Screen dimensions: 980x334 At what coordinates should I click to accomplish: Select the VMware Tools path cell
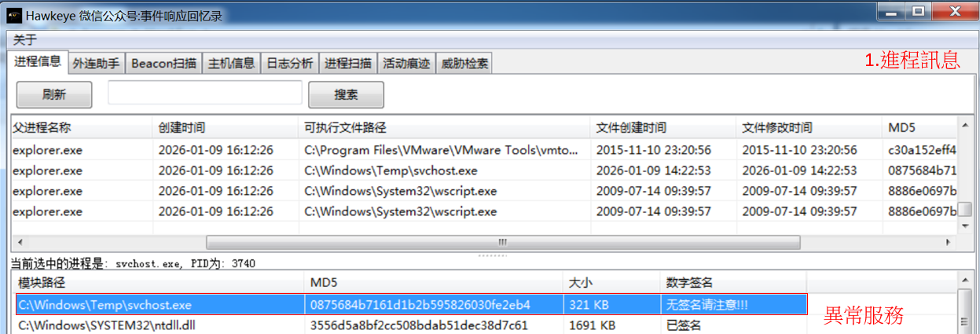pyautogui.click(x=444, y=149)
